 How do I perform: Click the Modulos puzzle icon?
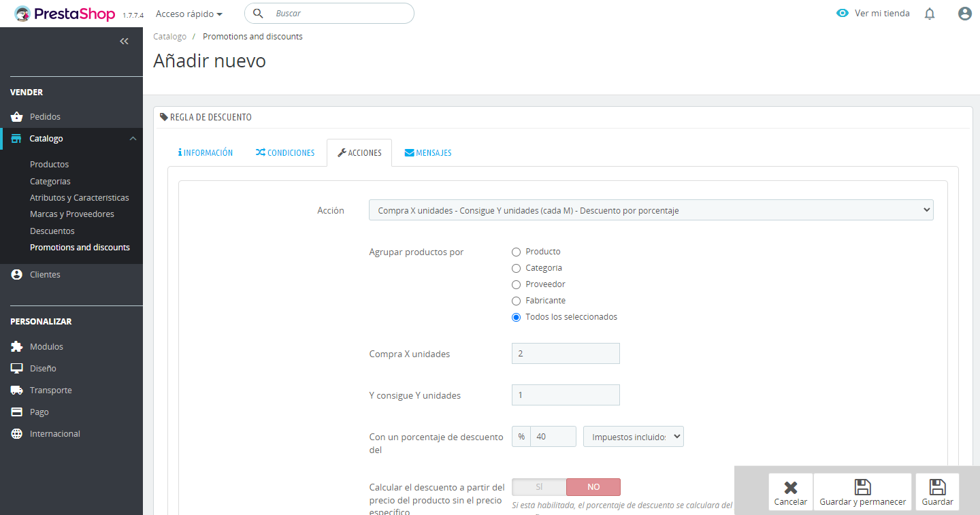point(17,347)
